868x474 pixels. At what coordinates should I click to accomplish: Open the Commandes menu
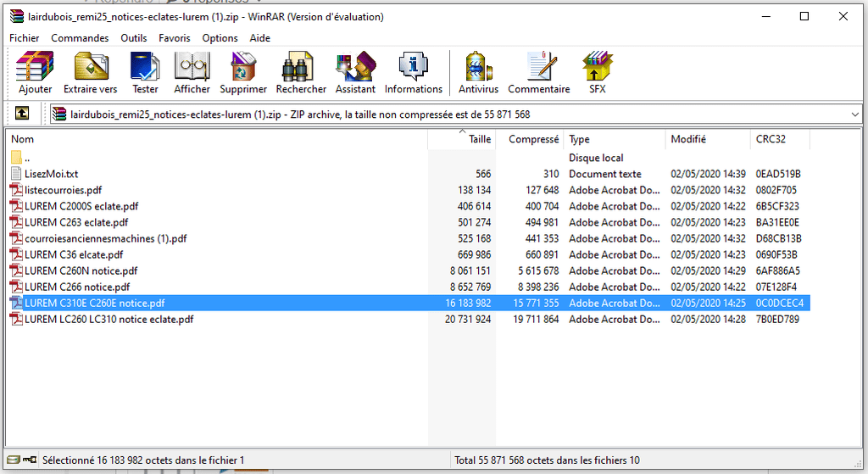(x=80, y=38)
